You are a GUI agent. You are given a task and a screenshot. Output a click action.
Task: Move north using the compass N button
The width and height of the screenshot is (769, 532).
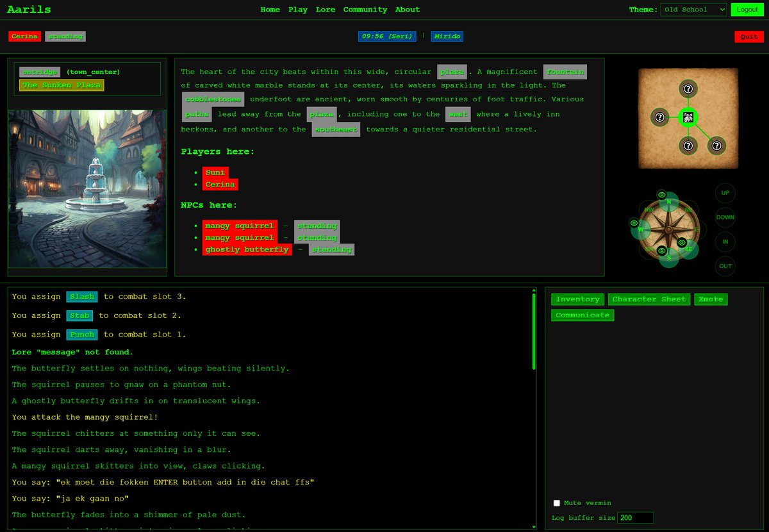(x=669, y=201)
